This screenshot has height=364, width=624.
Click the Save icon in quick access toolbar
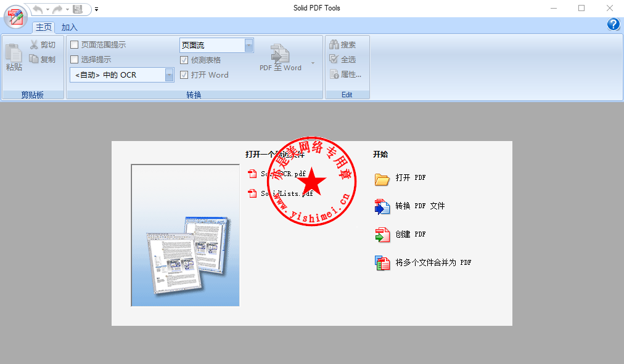(78, 9)
